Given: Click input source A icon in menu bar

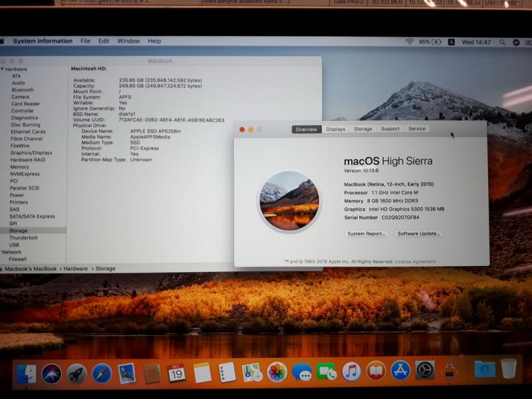Looking at the screenshot, I should click(452, 42).
